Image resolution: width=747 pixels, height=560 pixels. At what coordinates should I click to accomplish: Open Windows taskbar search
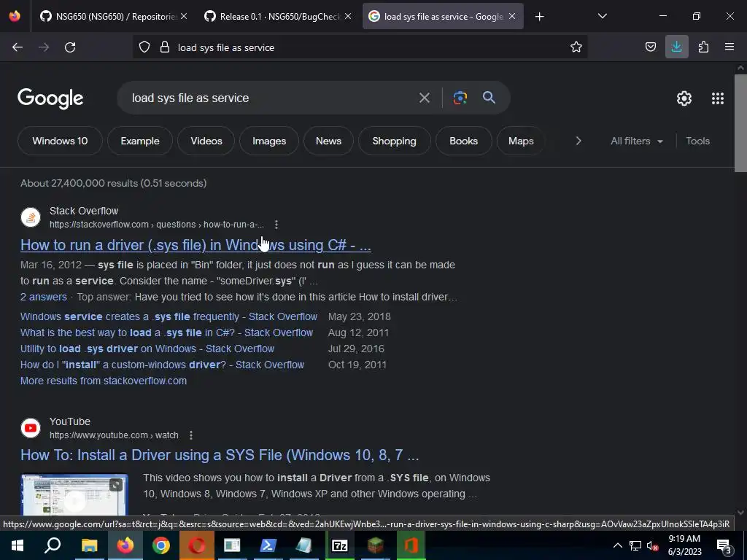pyautogui.click(x=53, y=545)
